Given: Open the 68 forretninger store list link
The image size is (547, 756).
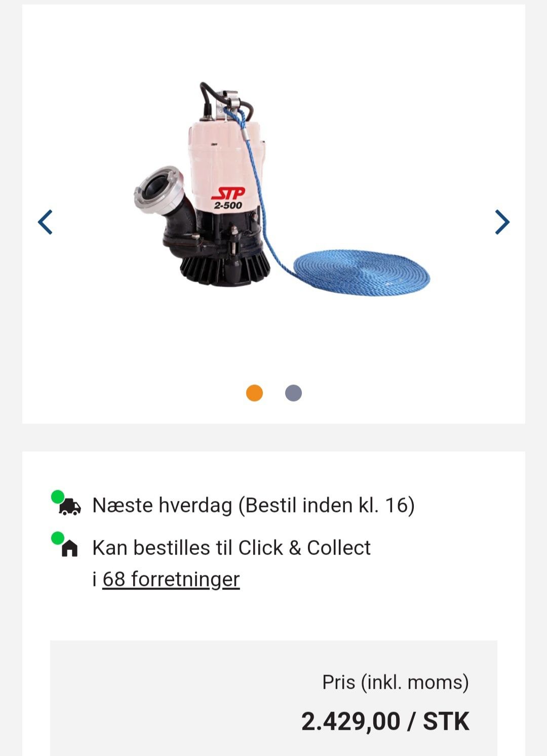Looking at the screenshot, I should click(x=171, y=579).
